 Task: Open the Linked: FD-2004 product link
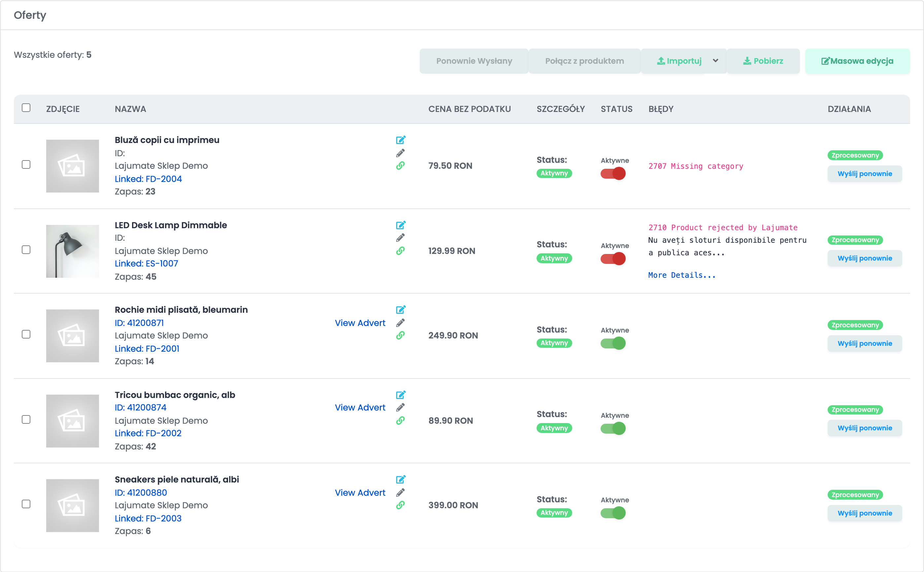[148, 179]
